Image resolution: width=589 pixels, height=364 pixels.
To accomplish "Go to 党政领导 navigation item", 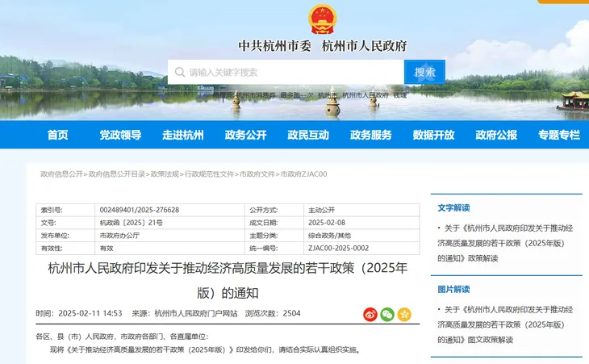I will (120, 135).
